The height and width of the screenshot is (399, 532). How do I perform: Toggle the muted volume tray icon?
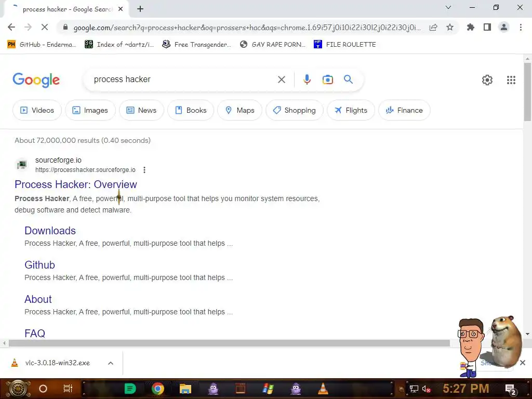[x=426, y=389]
